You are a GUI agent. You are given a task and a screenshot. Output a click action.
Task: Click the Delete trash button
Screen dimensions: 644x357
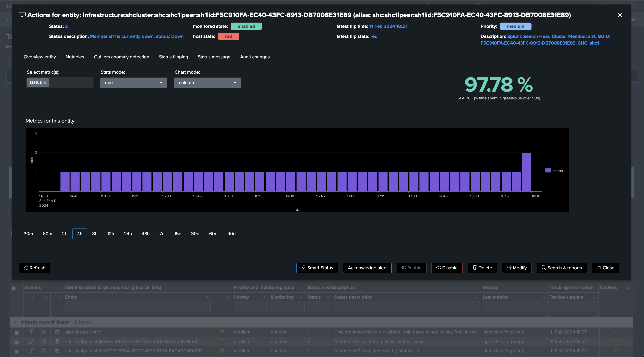[482, 268]
